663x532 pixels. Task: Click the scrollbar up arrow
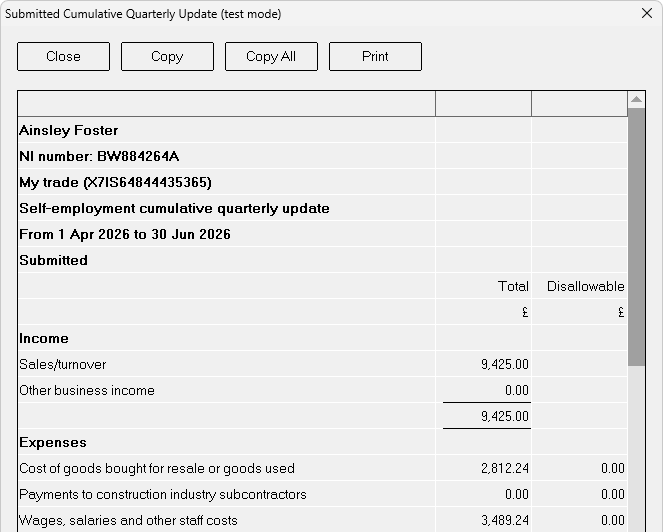coord(636,100)
